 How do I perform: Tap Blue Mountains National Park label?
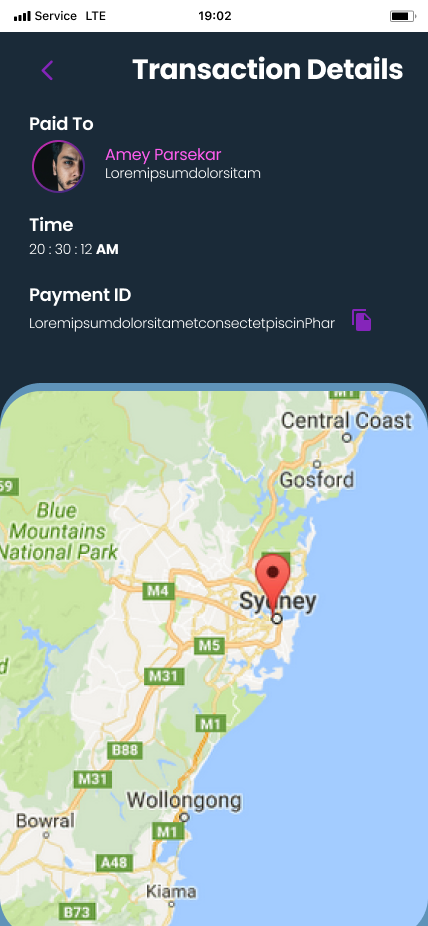click(59, 531)
